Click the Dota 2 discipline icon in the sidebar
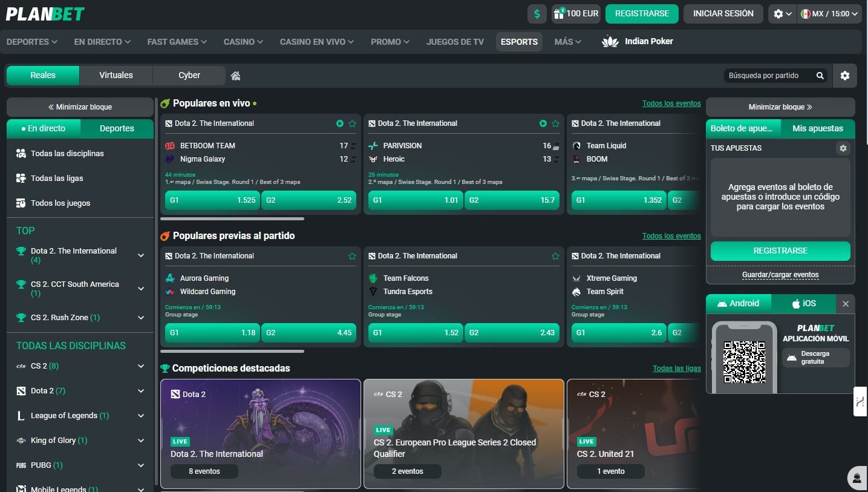Image resolution: width=868 pixels, height=492 pixels. [x=21, y=391]
